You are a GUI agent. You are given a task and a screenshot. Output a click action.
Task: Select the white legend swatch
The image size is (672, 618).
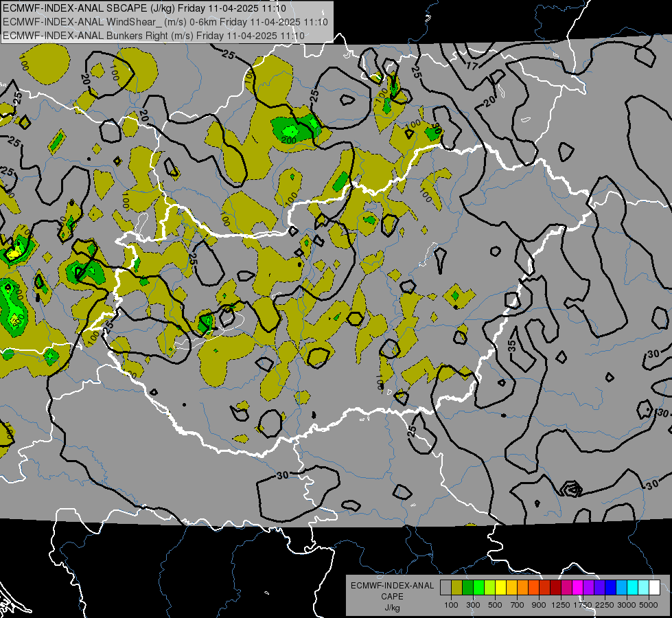click(654, 587)
